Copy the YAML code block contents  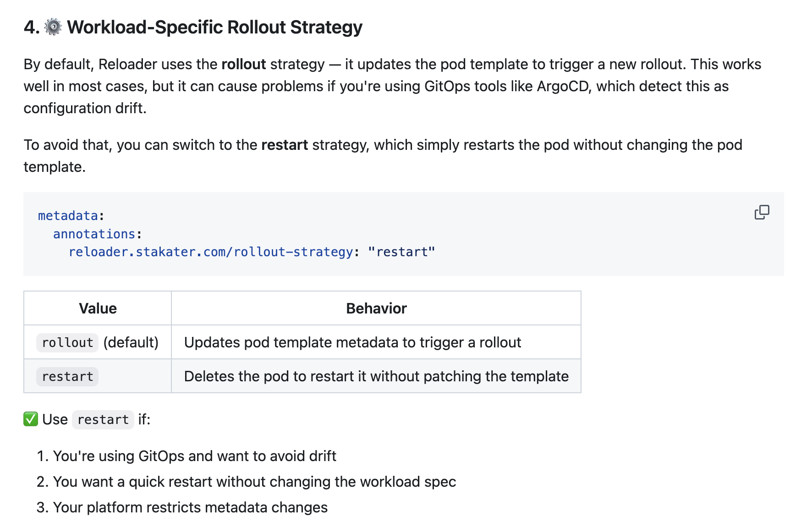[762, 212]
